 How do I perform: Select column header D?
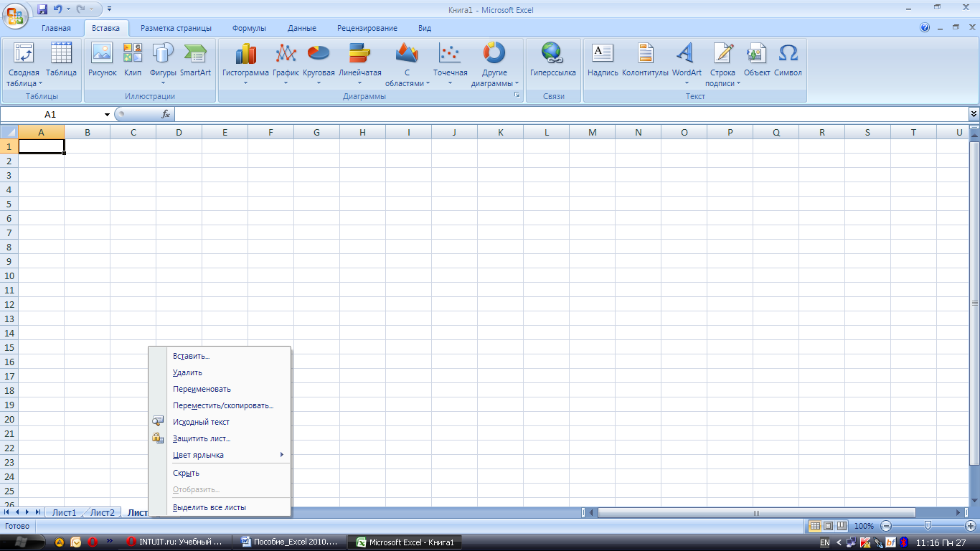tap(179, 132)
